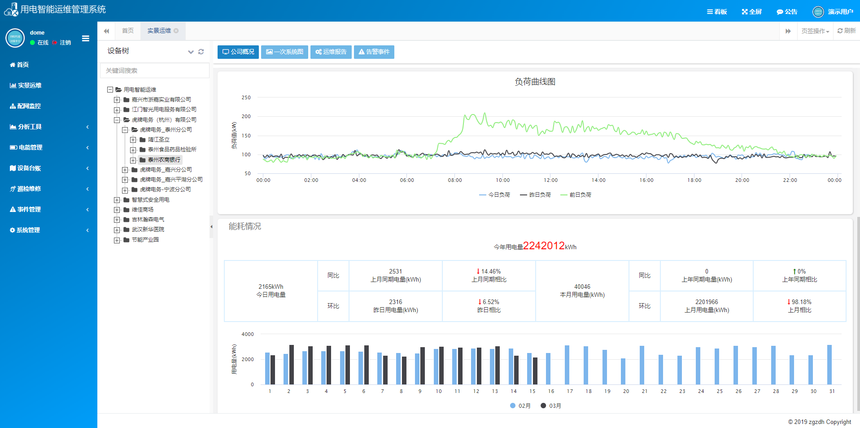
Task: Switch to the 首页 tab
Action: click(x=127, y=31)
